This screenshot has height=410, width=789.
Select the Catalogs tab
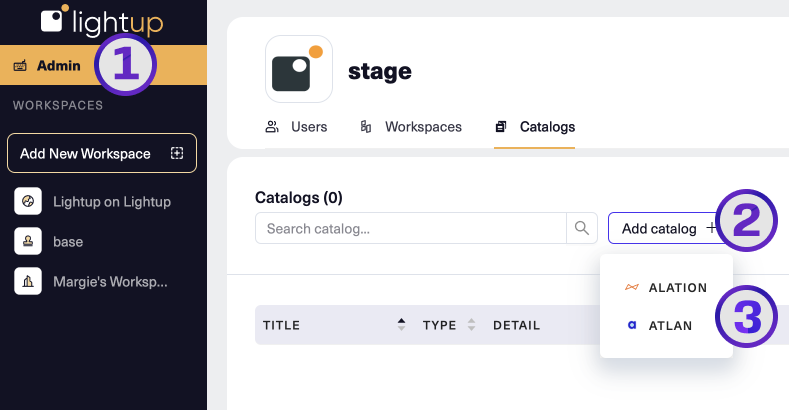click(534, 127)
